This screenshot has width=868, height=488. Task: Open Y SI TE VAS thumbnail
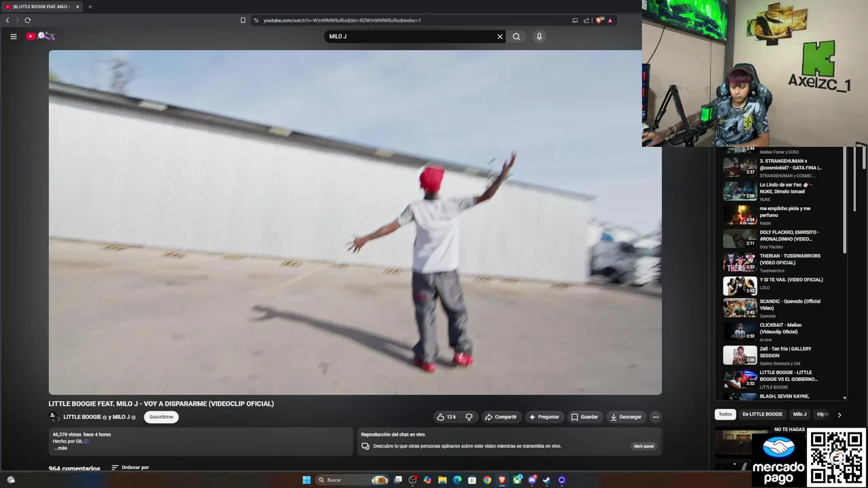point(740,286)
